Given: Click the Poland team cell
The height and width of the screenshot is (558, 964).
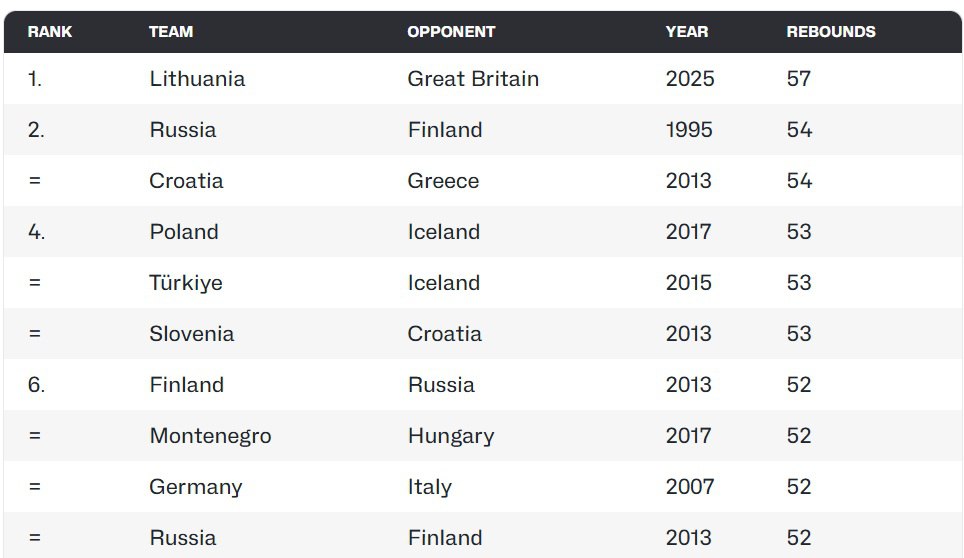Looking at the screenshot, I should (x=184, y=232).
